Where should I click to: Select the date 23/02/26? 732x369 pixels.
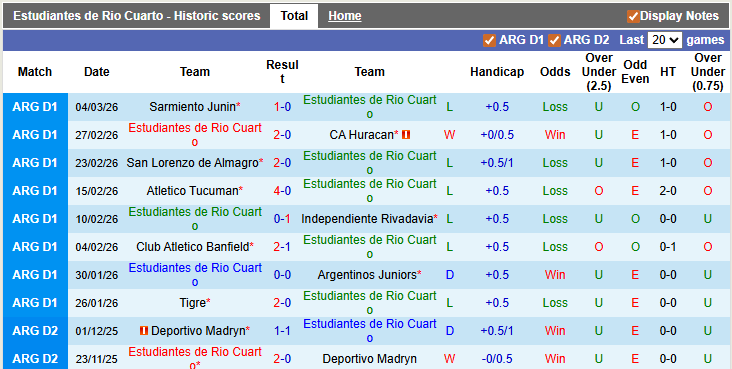(97, 163)
